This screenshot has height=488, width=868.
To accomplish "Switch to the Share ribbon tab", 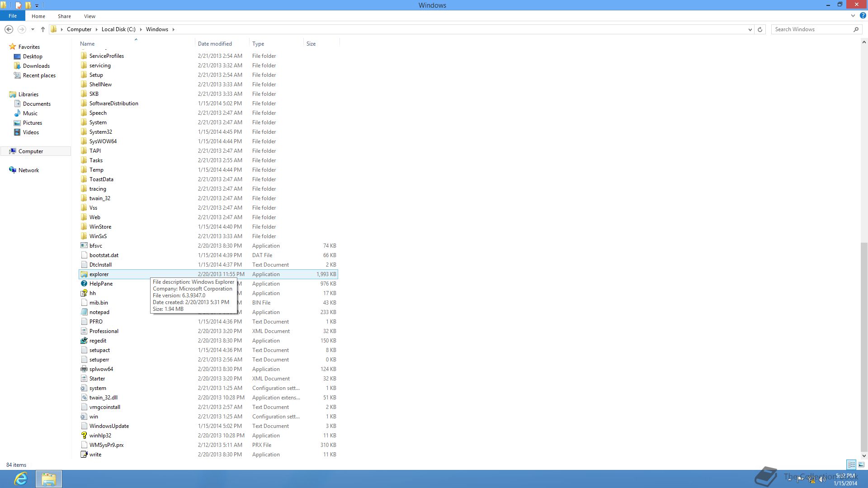I will 64,16.
